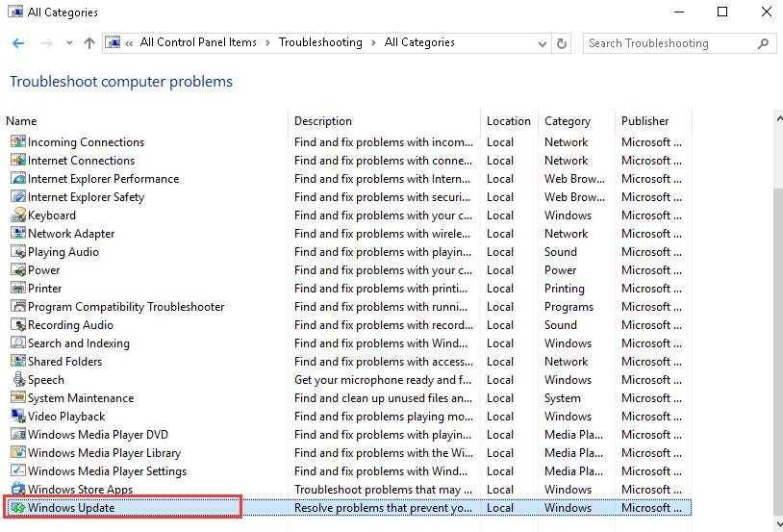The width and height of the screenshot is (783, 532).
Task: Refresh the troubleshooting list
Action: pos(563,43)
